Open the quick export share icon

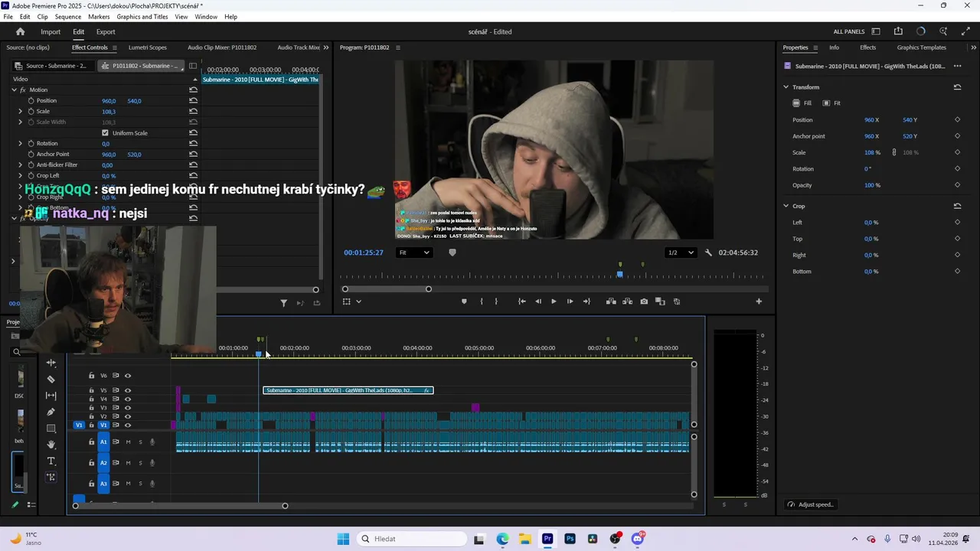click(x=898, y=31)
